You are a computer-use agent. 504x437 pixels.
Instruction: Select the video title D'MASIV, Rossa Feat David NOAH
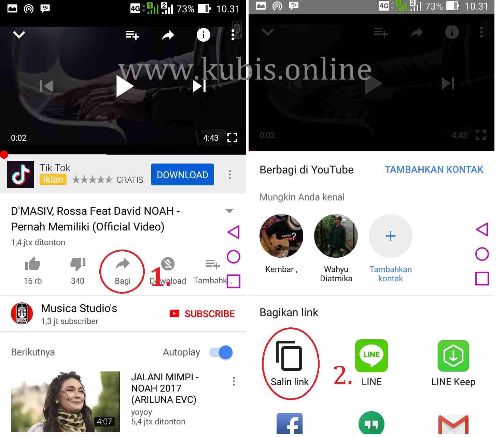pos(96,219)
